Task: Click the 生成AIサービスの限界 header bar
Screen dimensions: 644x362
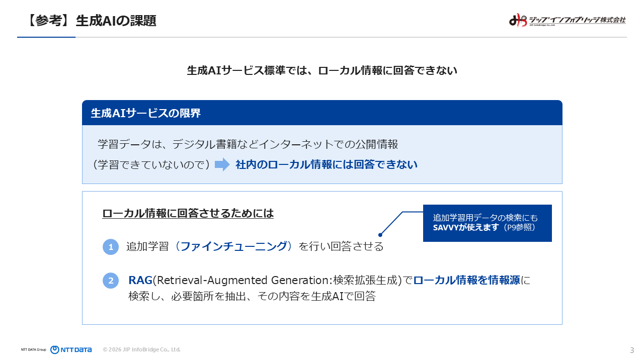Action: (x=322, y=113)
